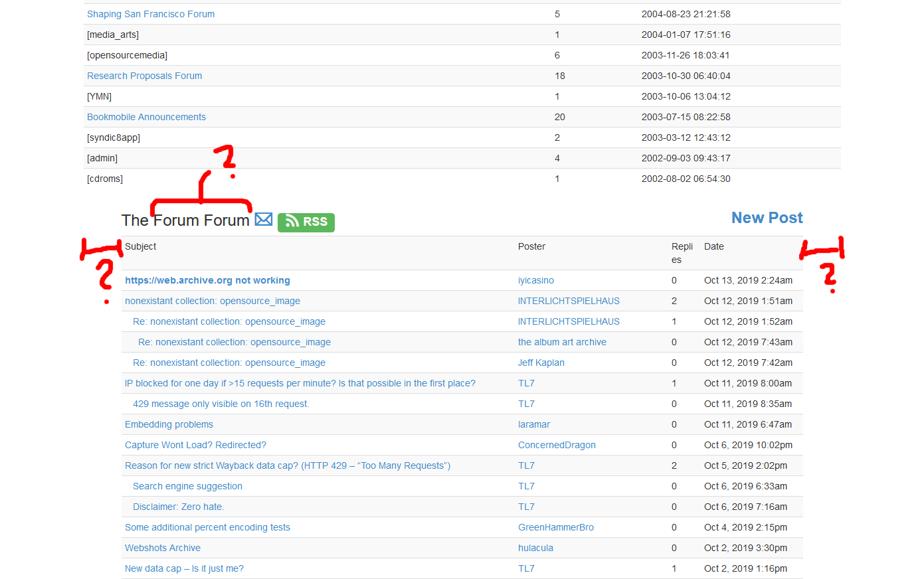Screen dimensions: 924x579
Task: Click date '2004-08-23 21:21:58'
Action: [x=686, y=14]
